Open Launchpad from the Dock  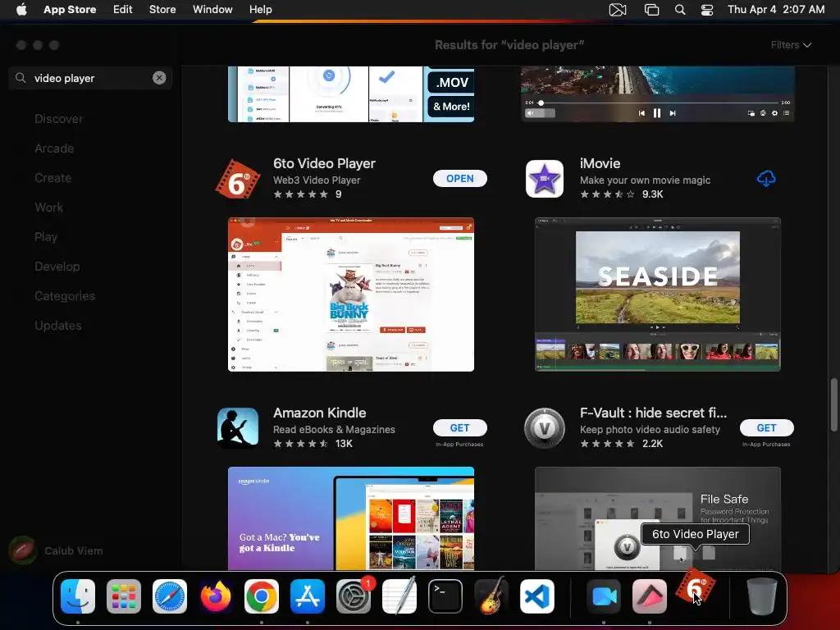pos(124,596)
